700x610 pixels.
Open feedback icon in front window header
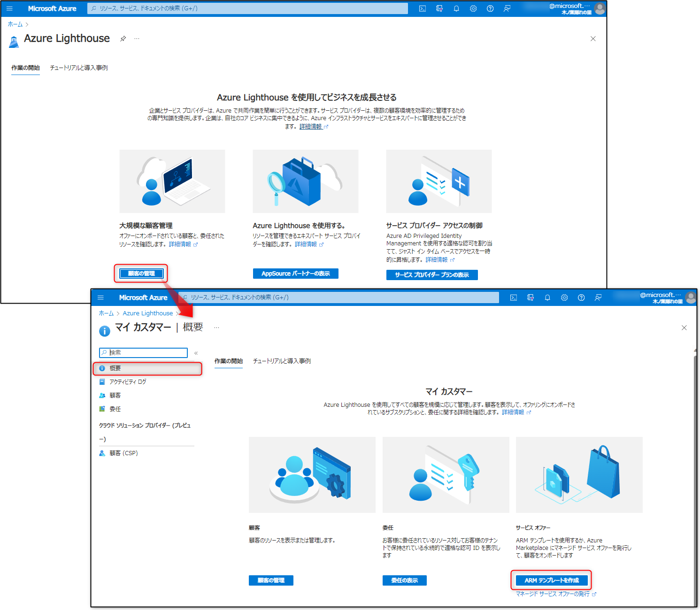point(598,297)
